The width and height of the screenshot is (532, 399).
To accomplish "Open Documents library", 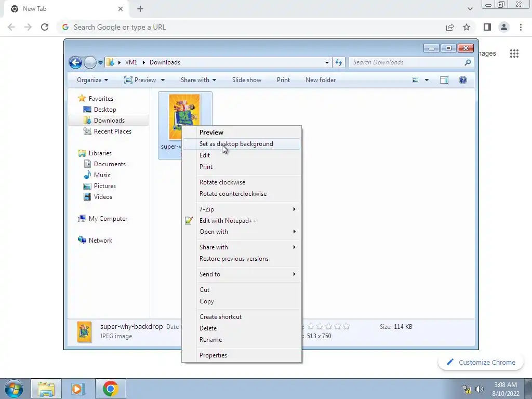I will tap(110, 164).
